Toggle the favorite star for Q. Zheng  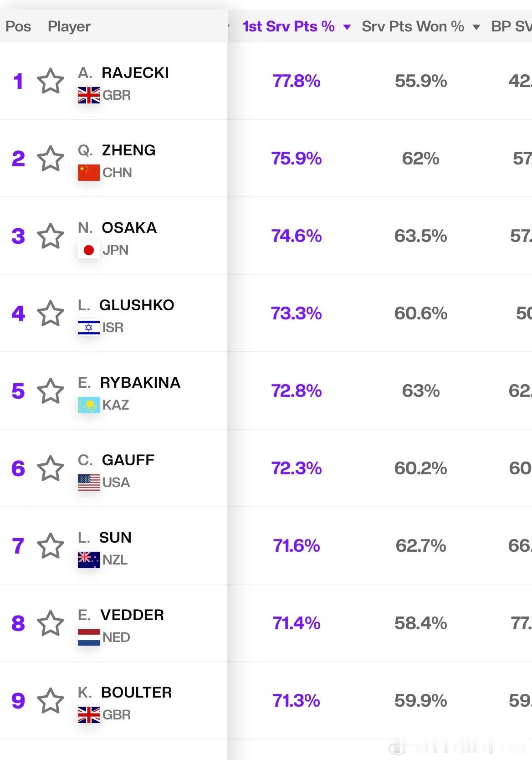pyautogui.click(x=51, y=159)
